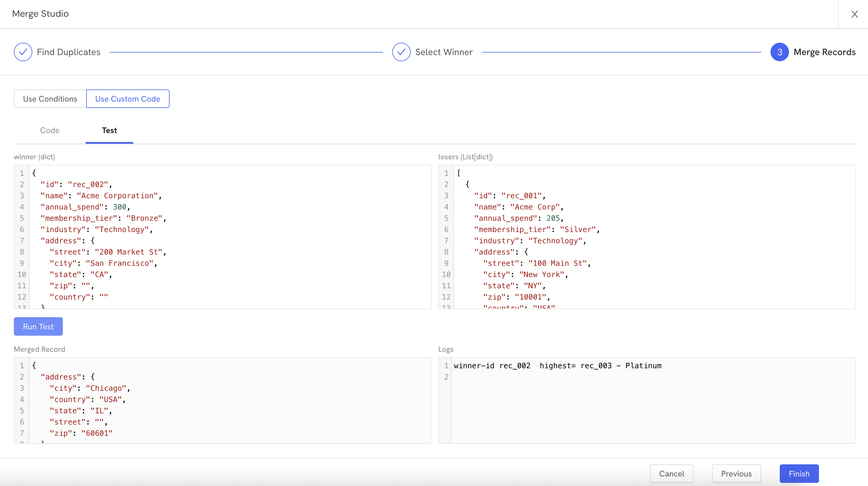Click the loser id "rec_001" line
Viewport: 868px width, 486px height.
tap(510, 196)
